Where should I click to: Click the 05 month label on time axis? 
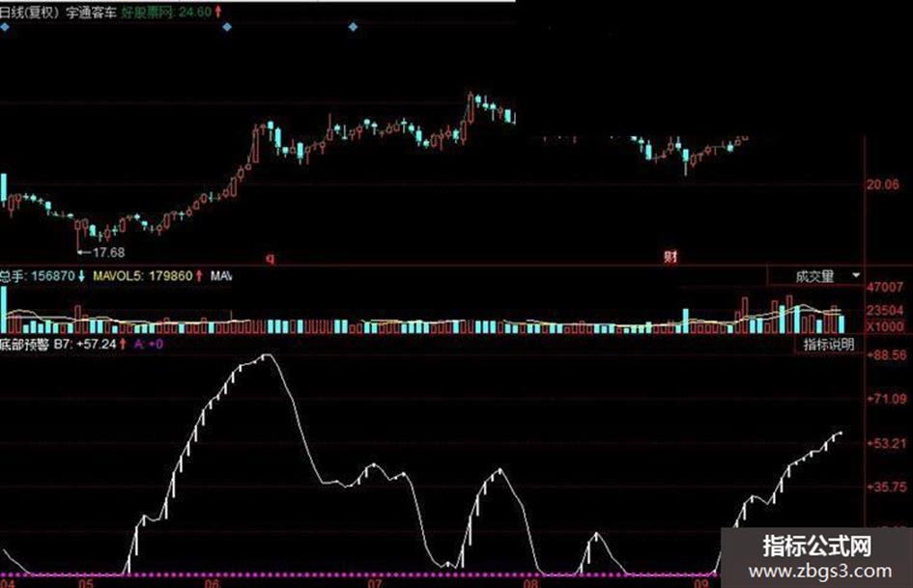point(86,583)
